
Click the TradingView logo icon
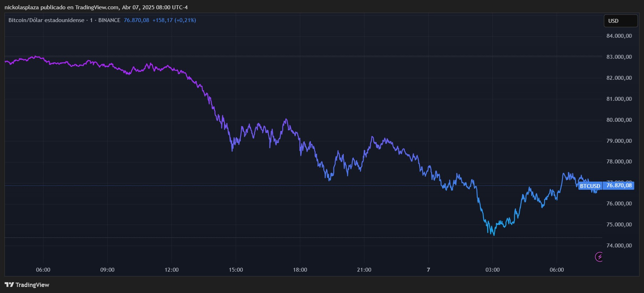tap(9, 284)
